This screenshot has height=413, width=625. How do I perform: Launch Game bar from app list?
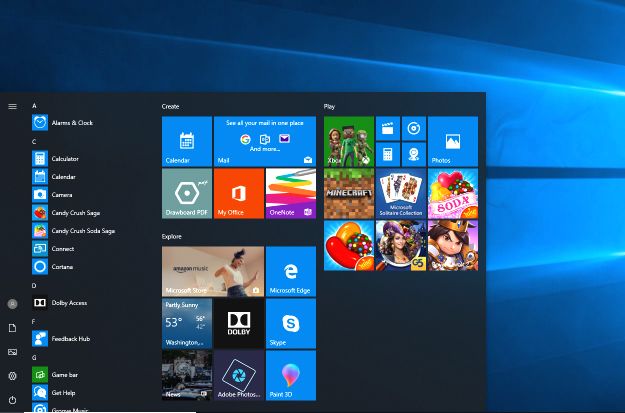[x=55, y=375]
